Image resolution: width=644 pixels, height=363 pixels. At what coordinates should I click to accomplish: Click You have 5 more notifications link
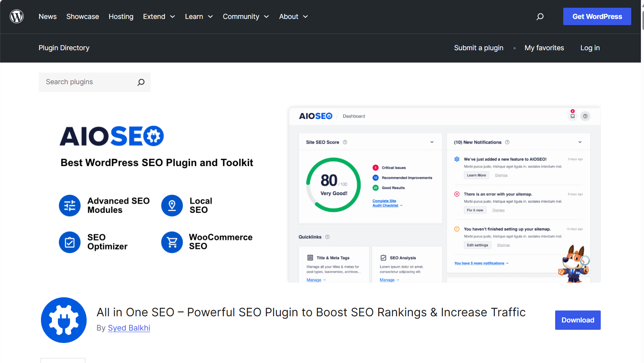[x=481, y=263]
